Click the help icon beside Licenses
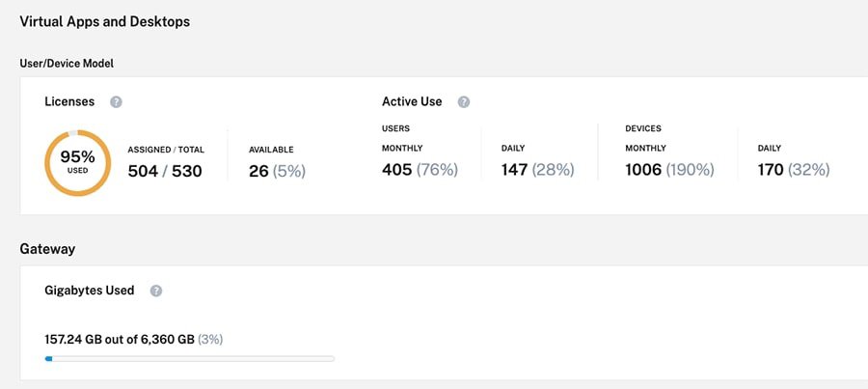This screenshot has width=868, height=389. tap(116, 101)
